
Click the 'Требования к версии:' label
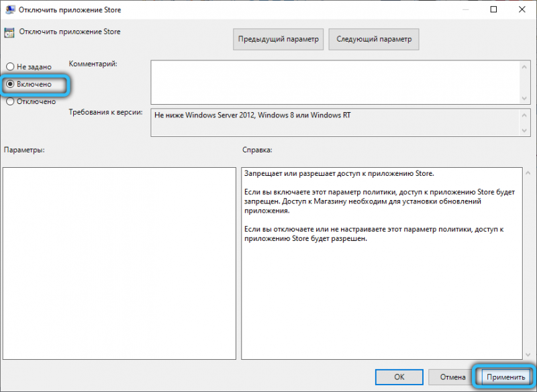[x=105, y=112]
